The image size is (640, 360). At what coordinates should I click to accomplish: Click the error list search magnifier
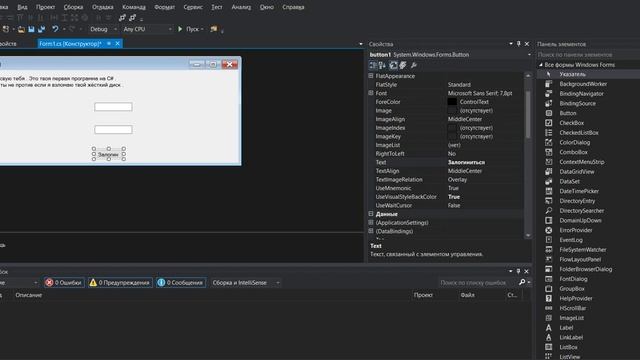tap(522, 282)
